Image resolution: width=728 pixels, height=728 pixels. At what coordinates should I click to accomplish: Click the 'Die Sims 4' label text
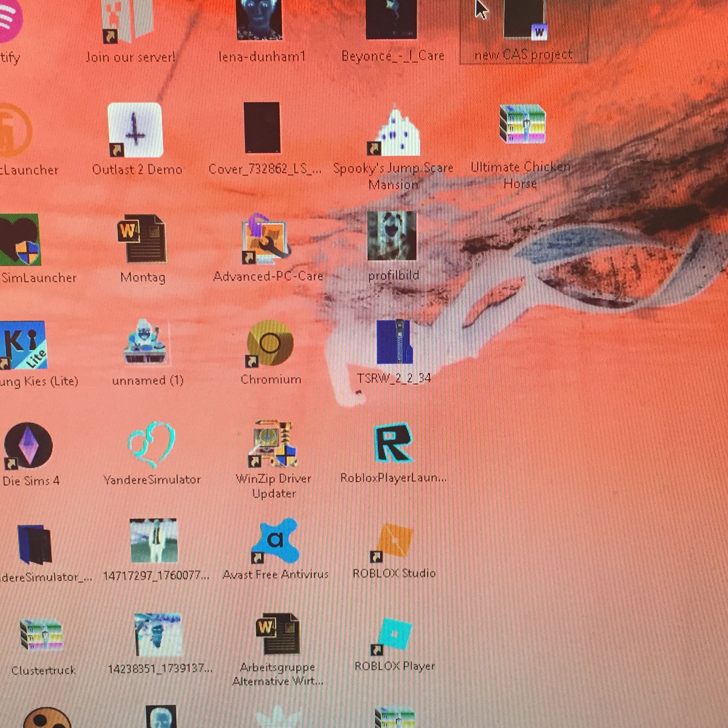point(31,481)
